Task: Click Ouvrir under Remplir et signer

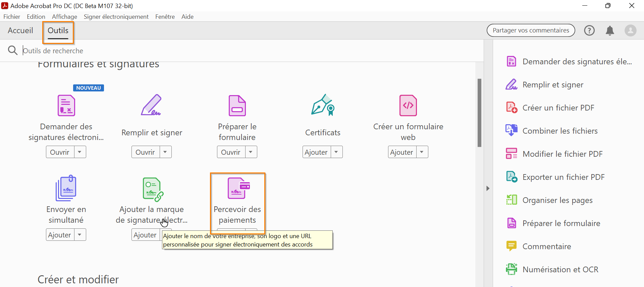Action: coord(146,152)
